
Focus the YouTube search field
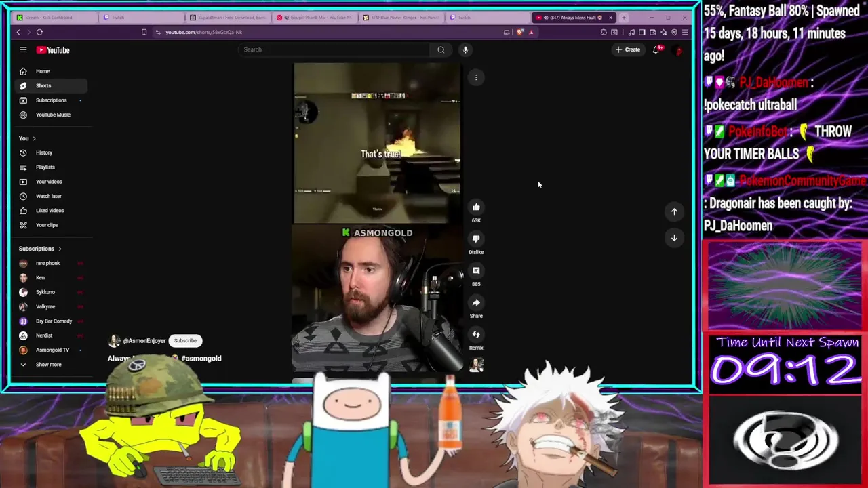coord(334,49)
